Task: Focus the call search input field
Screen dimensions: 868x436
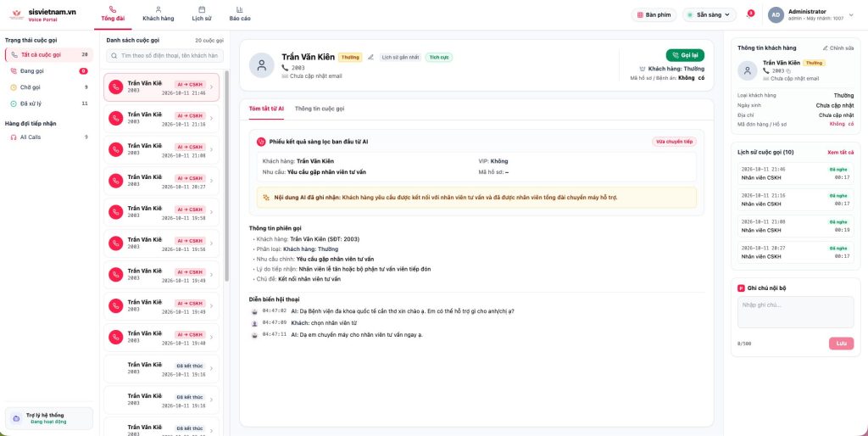Action: click(x=165, y=55)
